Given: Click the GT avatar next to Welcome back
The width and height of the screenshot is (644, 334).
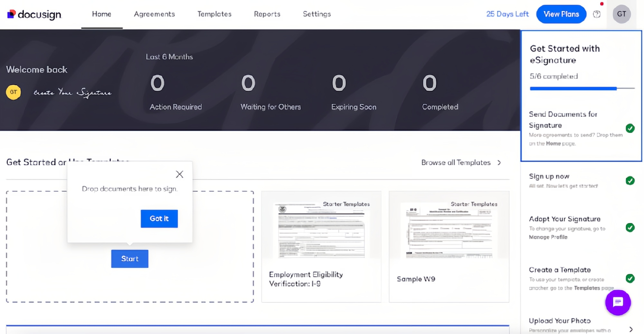Looking at the screenshot, I should click(x=13, y=92).
